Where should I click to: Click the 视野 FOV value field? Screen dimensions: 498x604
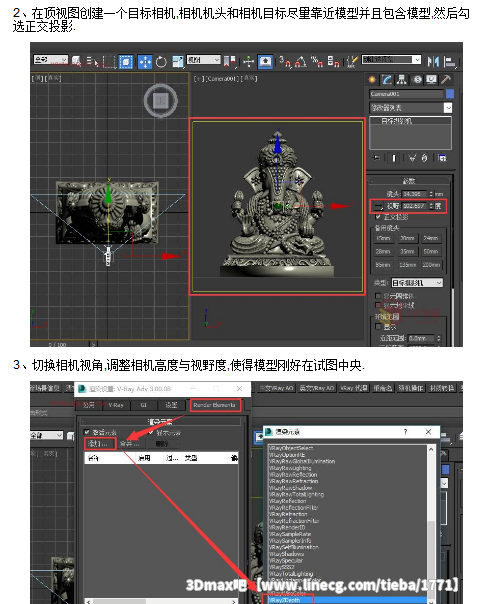(x=414, y=207)
